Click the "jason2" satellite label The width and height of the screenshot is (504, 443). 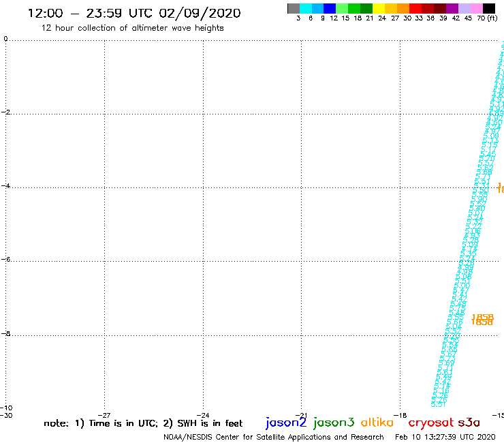pos(286,423)
